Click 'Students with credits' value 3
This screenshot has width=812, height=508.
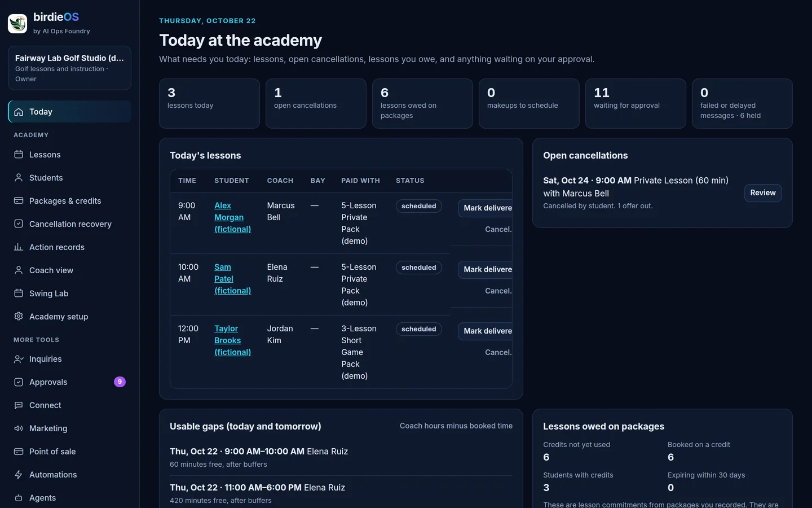546,488
